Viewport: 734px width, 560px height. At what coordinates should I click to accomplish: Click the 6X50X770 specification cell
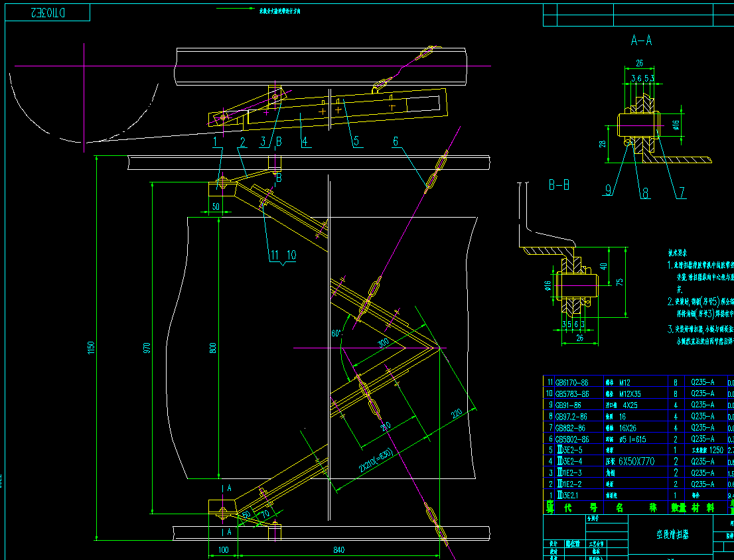coord(636,461)
